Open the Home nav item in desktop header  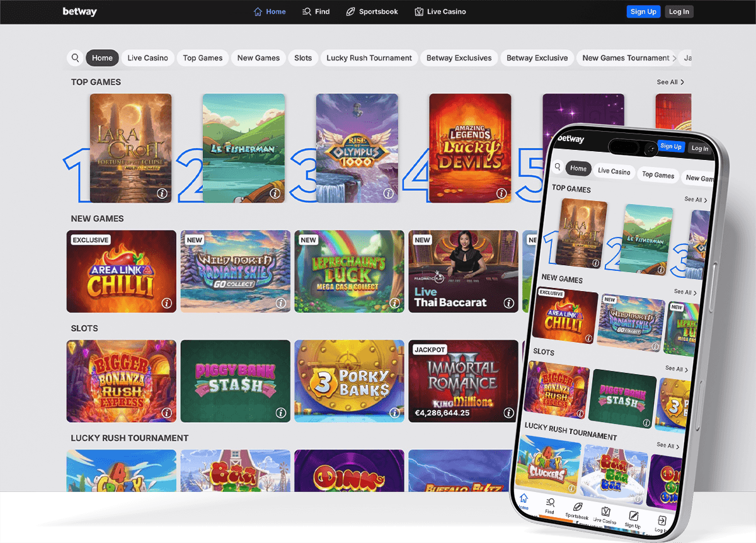[x=269, y=11]
